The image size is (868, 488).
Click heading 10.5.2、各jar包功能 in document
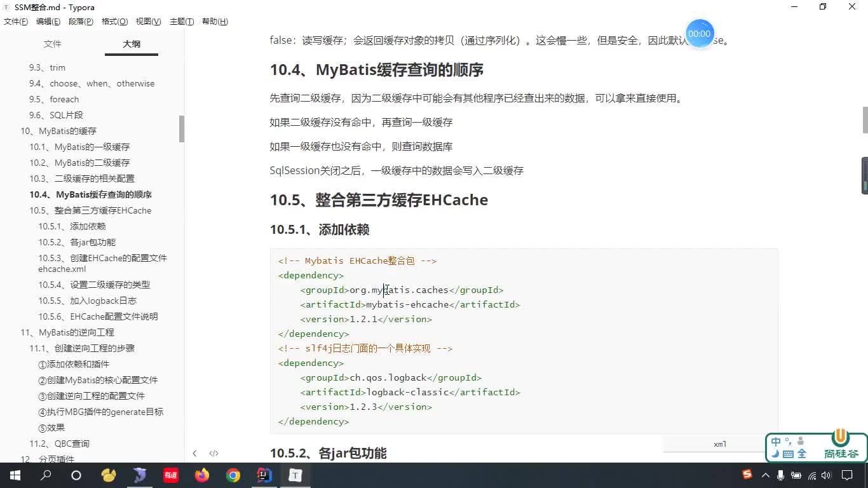click(328, 453)
